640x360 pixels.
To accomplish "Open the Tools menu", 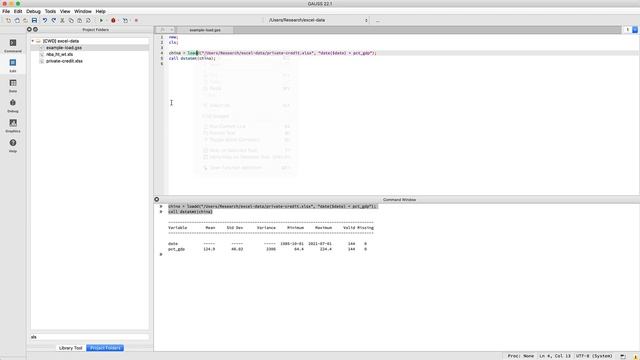I will (50, 11).
